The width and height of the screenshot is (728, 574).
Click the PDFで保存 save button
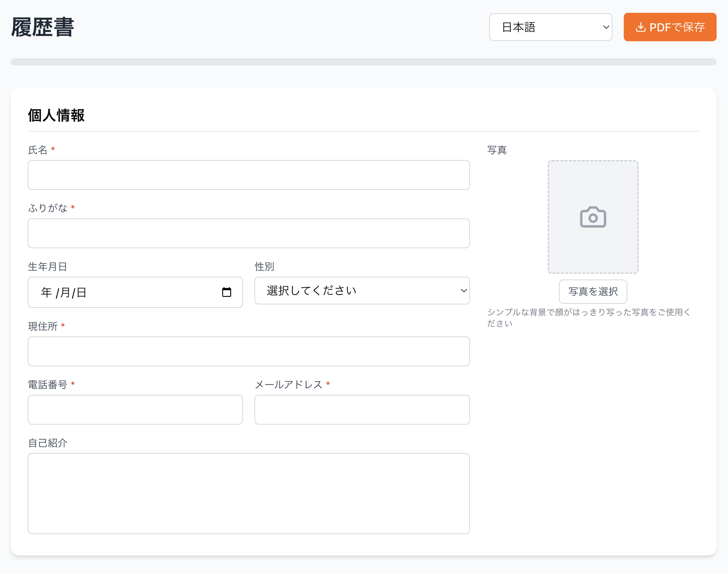point(670,27)
